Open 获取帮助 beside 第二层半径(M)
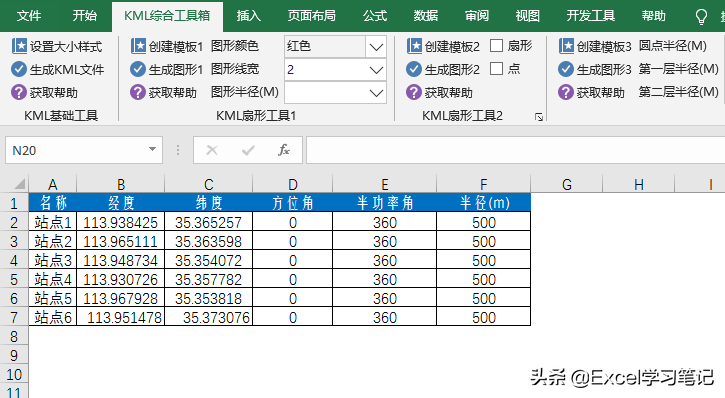This screenshot has height=398, width=725. click(x=591, y=92)
